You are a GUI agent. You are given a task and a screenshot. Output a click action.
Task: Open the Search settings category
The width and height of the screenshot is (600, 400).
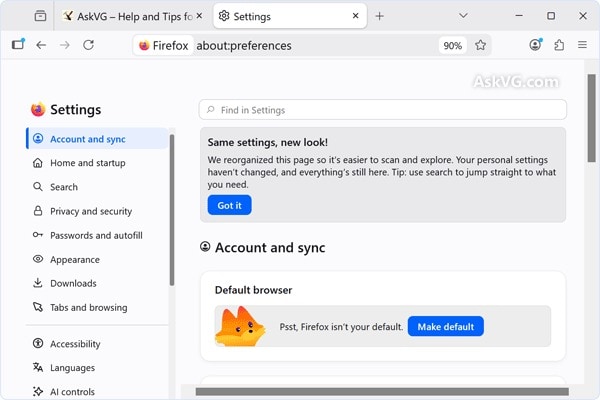97,187
